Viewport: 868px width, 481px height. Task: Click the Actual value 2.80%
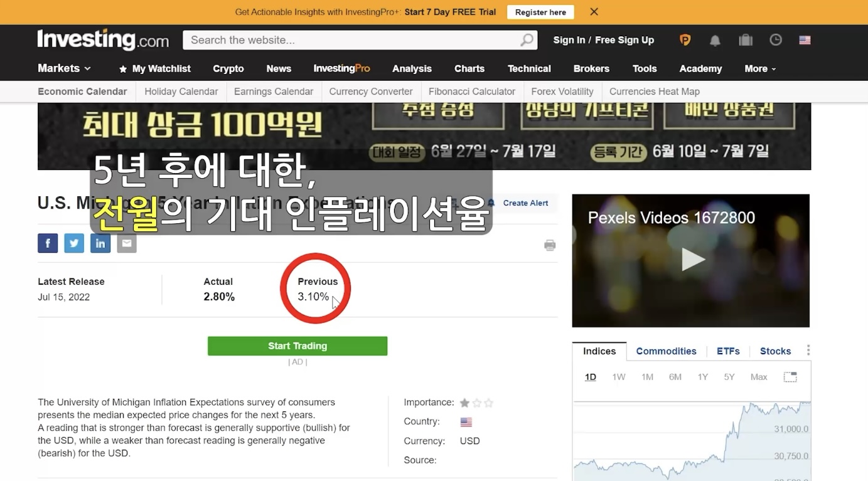(x=219, y=297)
